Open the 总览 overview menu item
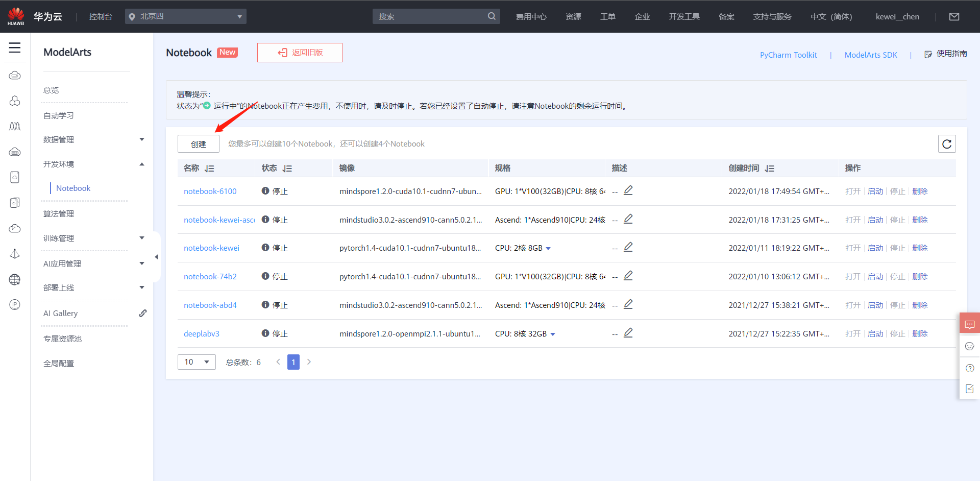This screenshot has width=980, height=481. [51, 90]
